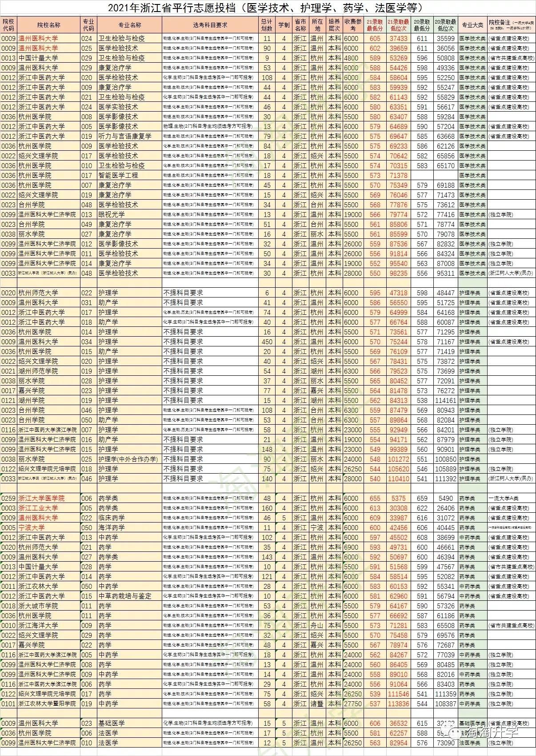Click the plan count 450 cell
Image resolution: width=536 pixels, height=756 pixels.
tap(267, 342)
